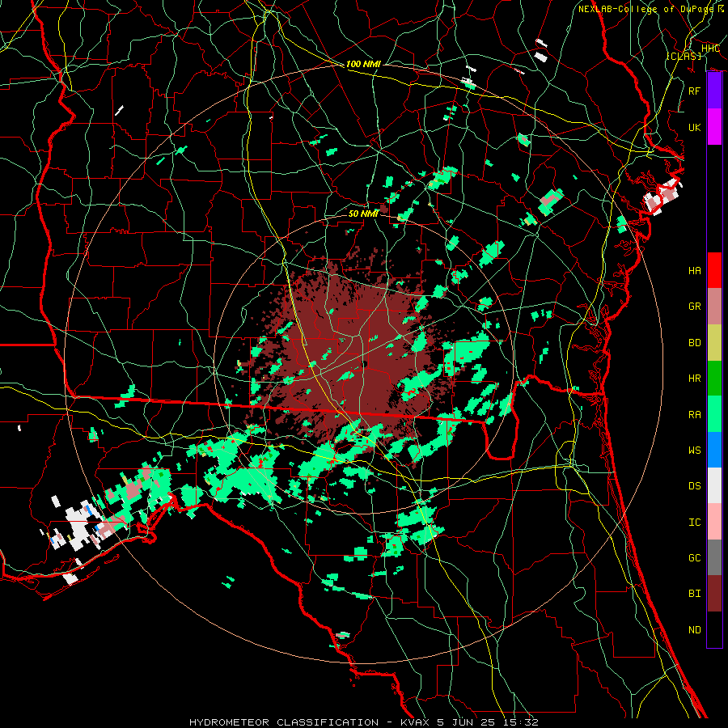The width and height of the screenshot is (728, 728).
Task: Select the GC gray legend swatch
Action: 714,557
